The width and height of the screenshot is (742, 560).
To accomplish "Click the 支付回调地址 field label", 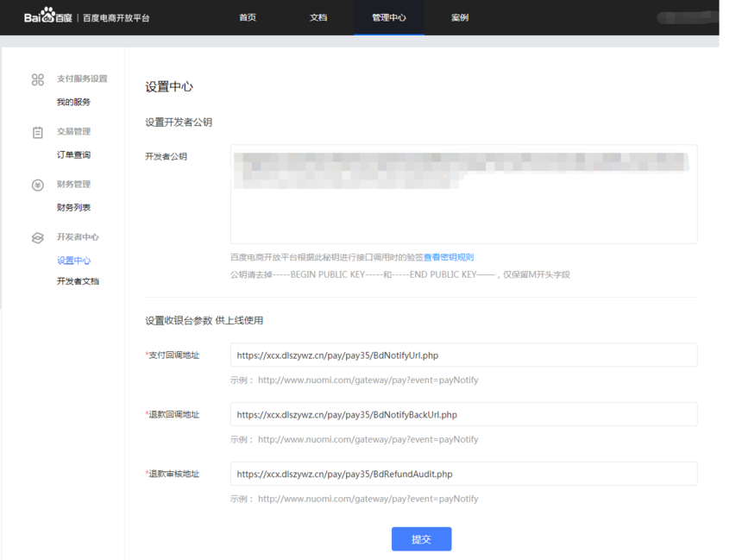I will click(173, 355).
